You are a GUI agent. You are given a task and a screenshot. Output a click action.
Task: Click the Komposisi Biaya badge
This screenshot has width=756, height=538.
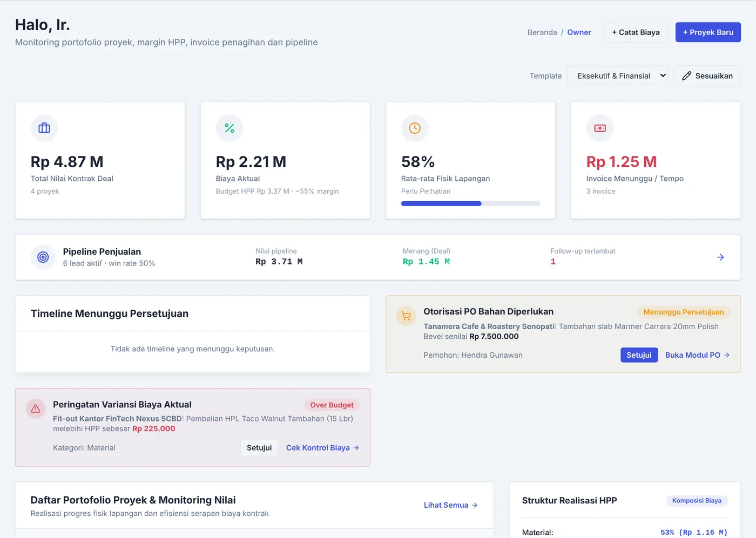click(x=697, y=501)
